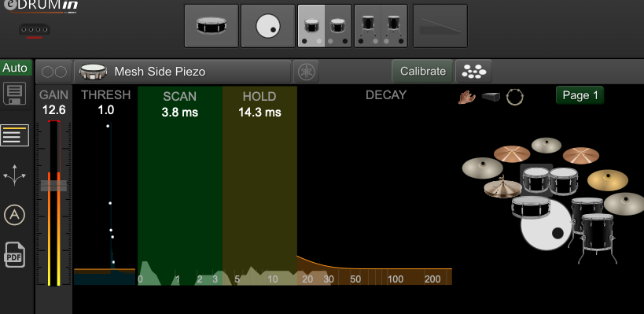Open the drum pads layout icon
644x314 pixels.
point(473,72)
